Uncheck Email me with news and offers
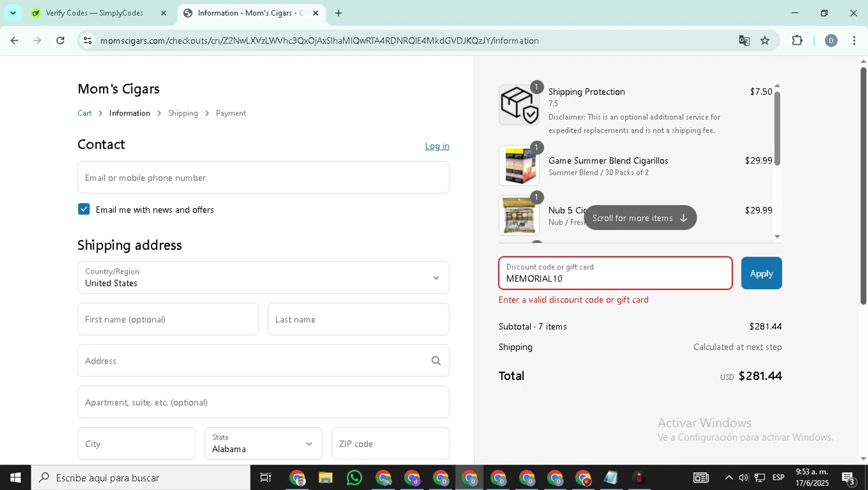Screen dimensions: 868x490 pos(84,209)
